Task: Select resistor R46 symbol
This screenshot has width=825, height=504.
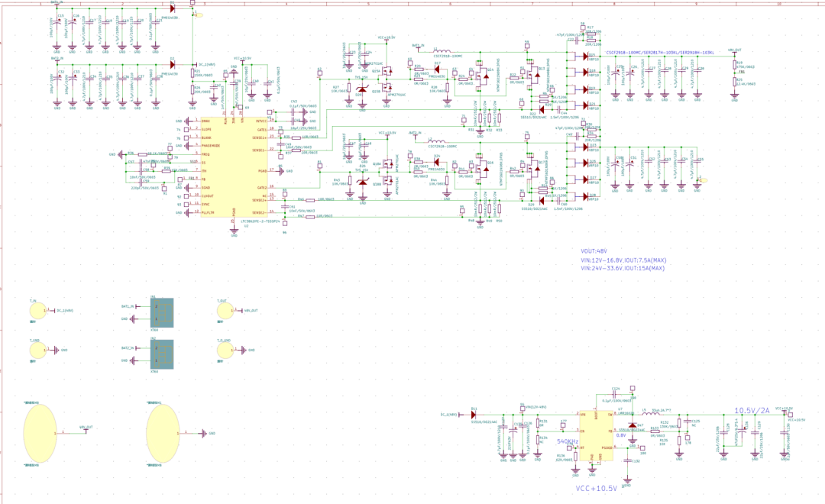Action: click(311, 200)
